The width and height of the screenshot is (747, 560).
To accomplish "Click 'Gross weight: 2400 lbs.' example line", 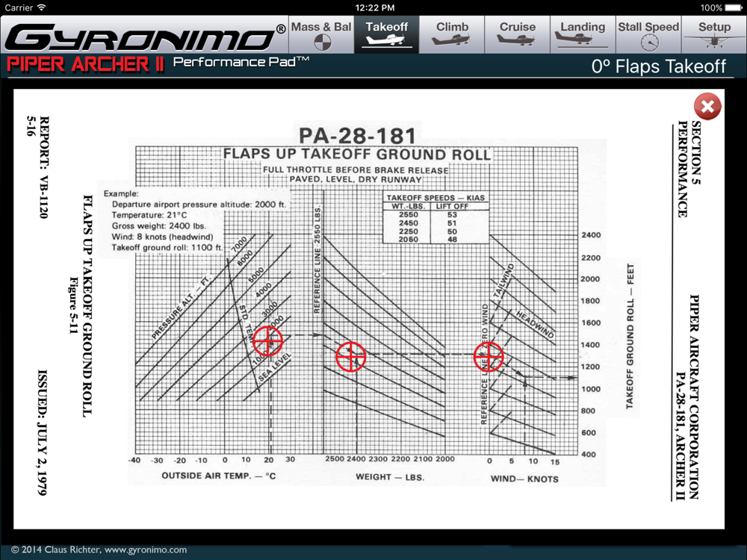I will 158,226.
